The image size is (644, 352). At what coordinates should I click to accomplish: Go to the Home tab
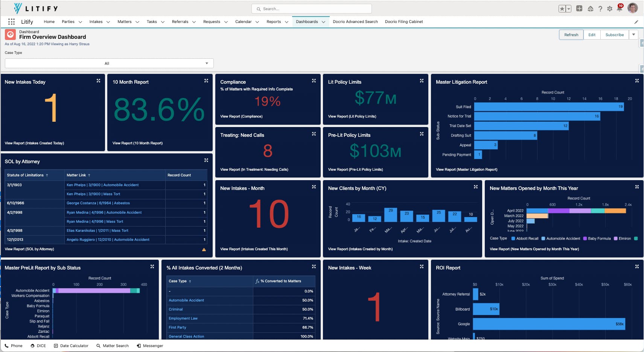(x=49, y=22)
